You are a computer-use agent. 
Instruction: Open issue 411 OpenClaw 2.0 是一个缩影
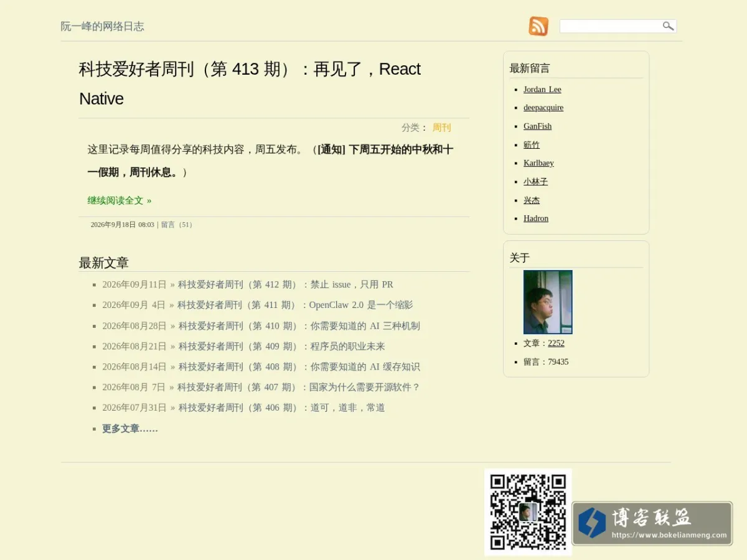295,305
